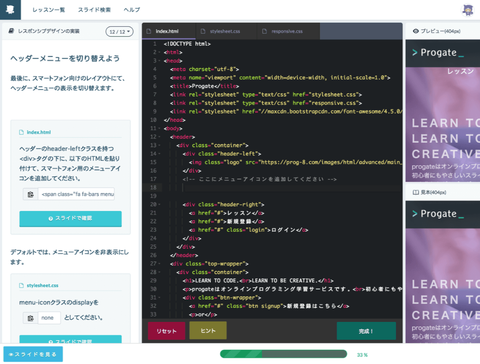The height and width of the screenshot is (364, 480).
Task: Click the レッスン link in the preview pane
Action: tap(460, 71)
